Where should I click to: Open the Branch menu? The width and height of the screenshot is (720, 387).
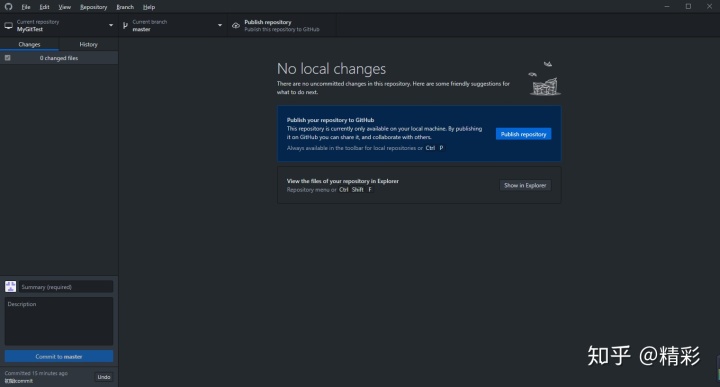tap(125, 7)
